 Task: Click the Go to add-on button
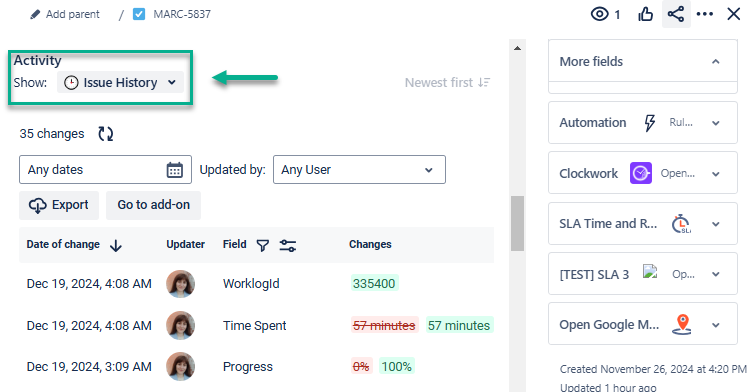(x=153, y=205)
